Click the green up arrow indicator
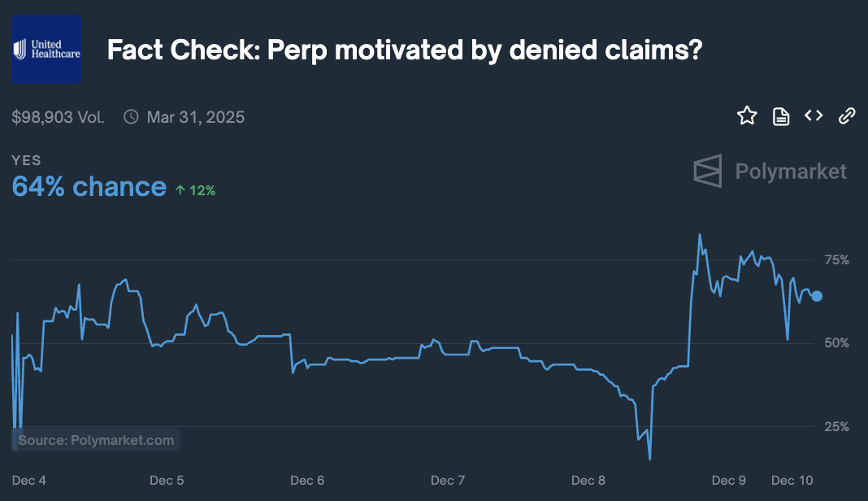 (x=180, y=190)
